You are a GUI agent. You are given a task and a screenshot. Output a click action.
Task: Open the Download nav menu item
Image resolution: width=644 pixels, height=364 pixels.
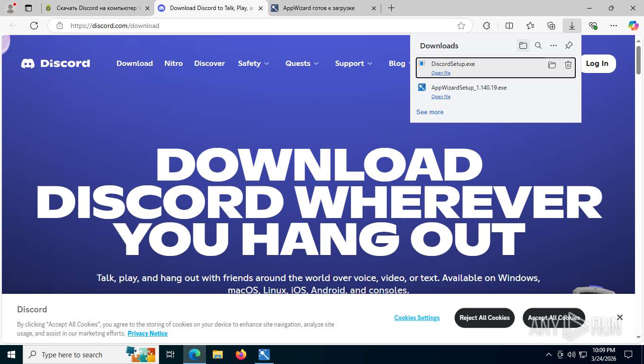(134, 64)
